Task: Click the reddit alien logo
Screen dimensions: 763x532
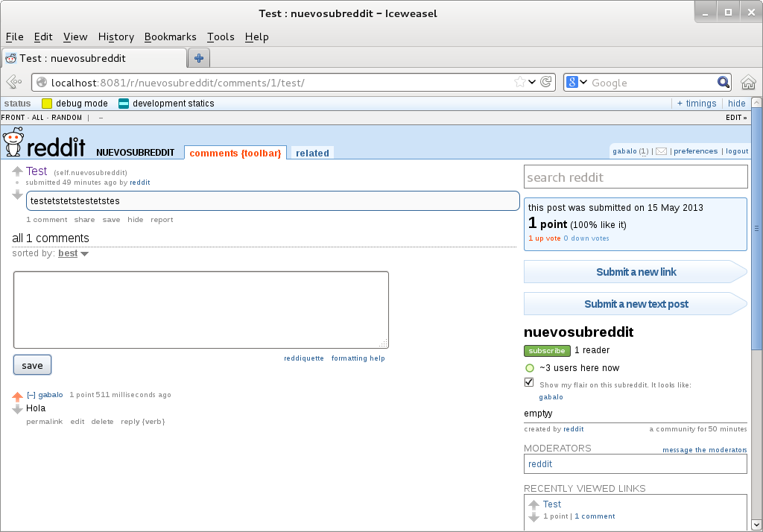Action: click(13, 142)
